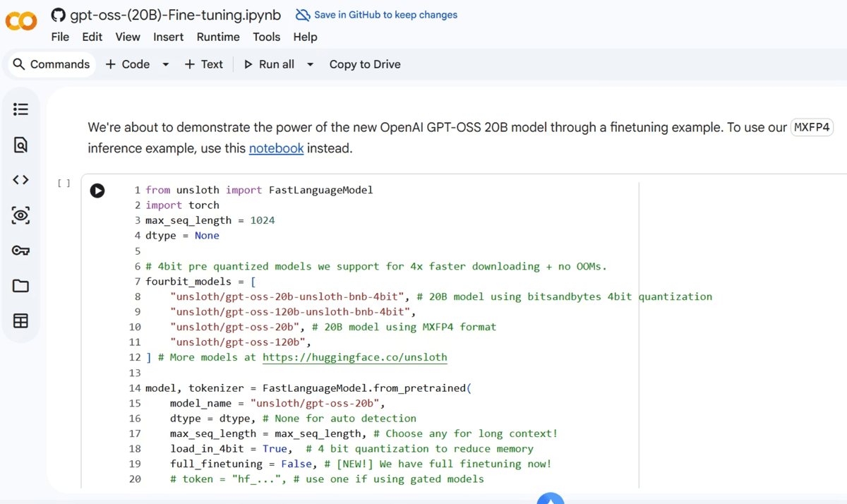The height and width of the screenshot is (504, 847).
Task: Open the Commands search palette
Action: click(x=51, y=64)
